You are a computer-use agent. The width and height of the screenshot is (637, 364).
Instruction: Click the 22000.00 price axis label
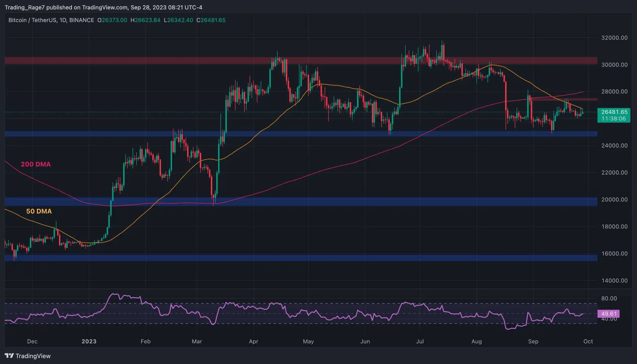click(614, 173)
